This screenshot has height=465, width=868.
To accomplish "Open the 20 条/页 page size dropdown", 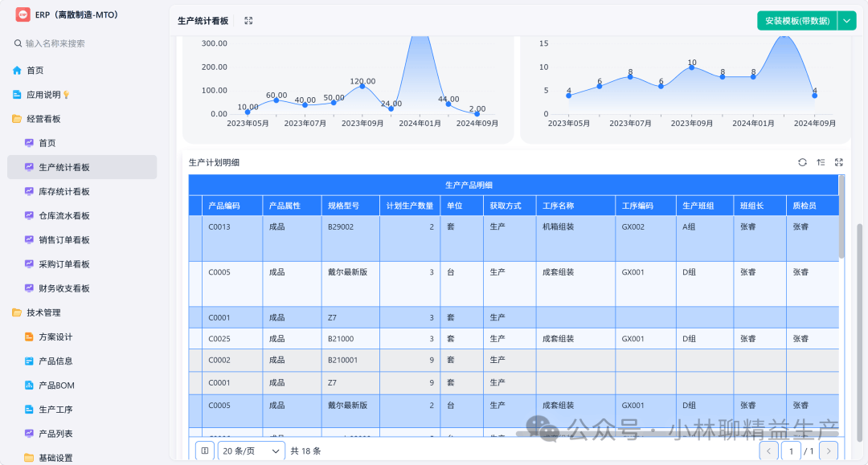I will (252, 451).
